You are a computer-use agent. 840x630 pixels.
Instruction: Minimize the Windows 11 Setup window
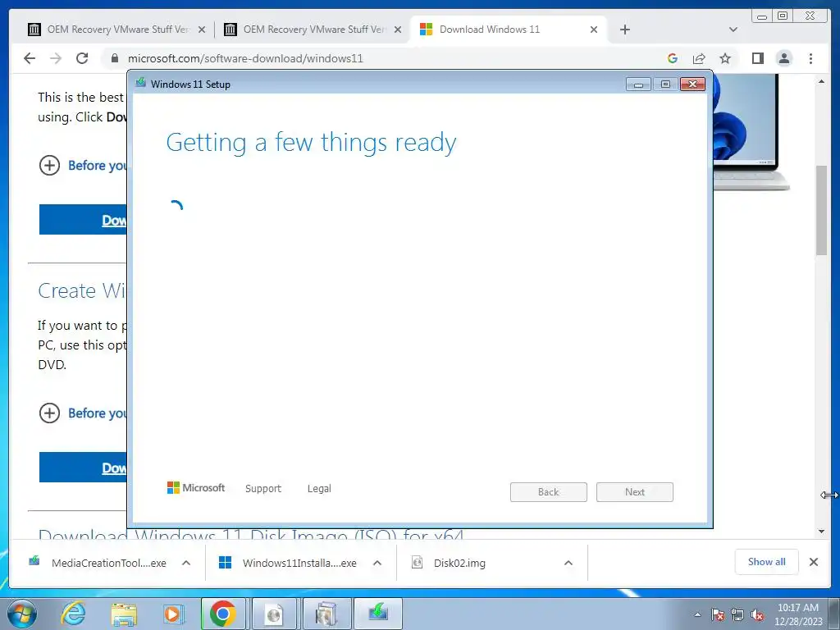point(638,84)
